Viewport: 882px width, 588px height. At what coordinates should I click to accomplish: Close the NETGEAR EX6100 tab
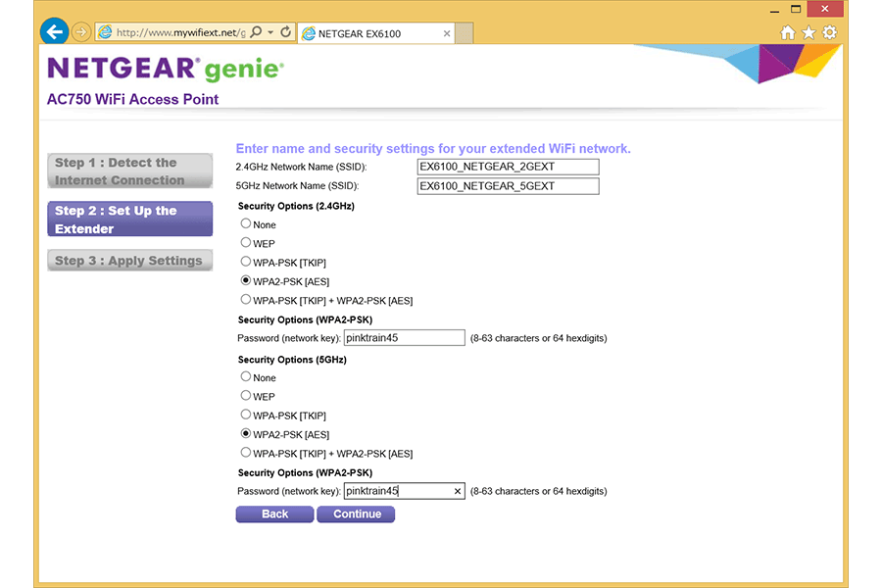coord(447,33)
